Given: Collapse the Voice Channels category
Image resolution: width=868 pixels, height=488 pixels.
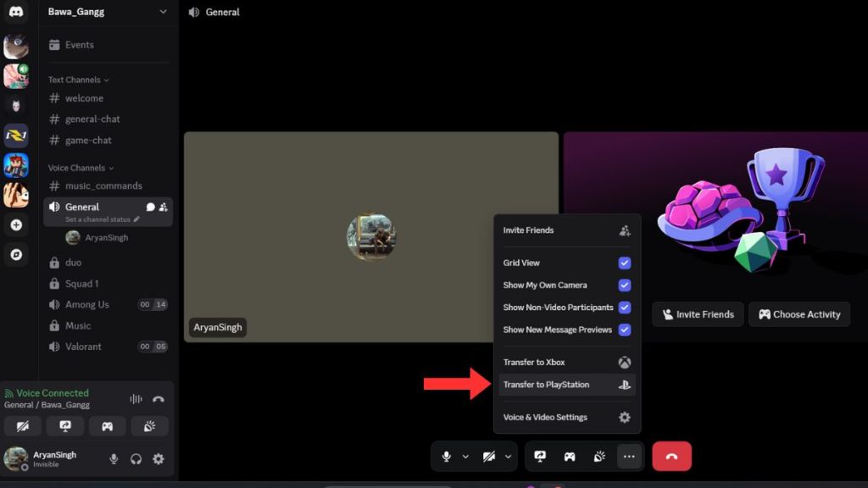Looking at the screenshot, I should tap(81, 168).
